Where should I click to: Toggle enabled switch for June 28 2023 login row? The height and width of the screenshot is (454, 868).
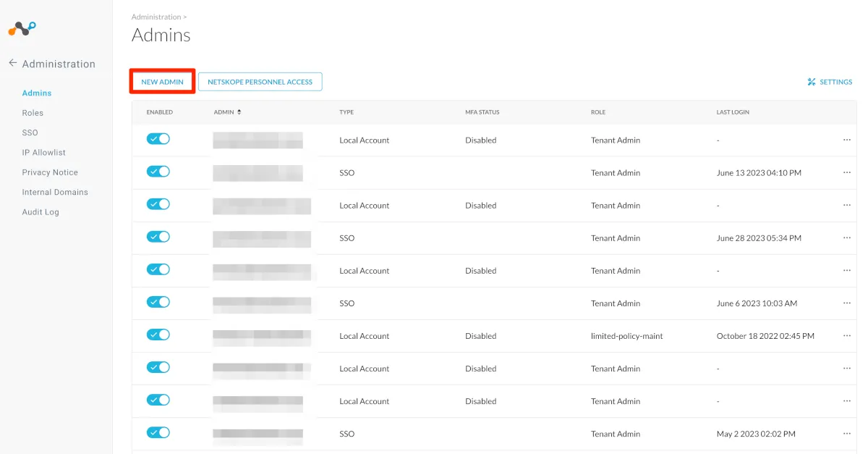pyautogui.click(x=158, y=237)
